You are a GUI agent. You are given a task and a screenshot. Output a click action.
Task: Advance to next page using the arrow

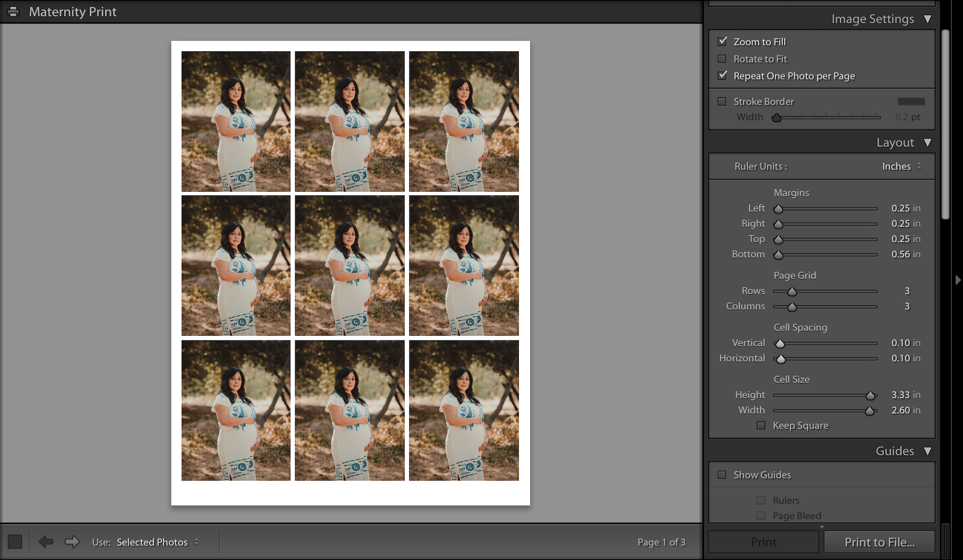click(72, 542)
